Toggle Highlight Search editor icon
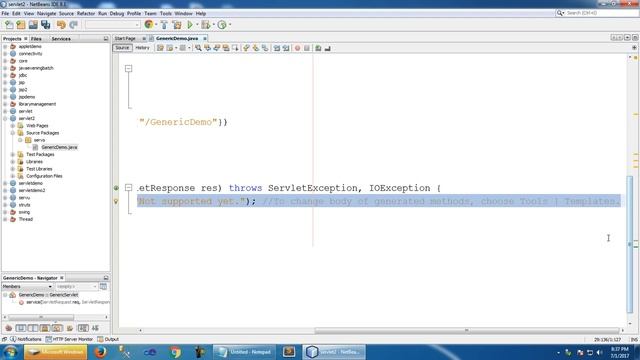The height and width of the screenshot is (360, 640). 226,48
